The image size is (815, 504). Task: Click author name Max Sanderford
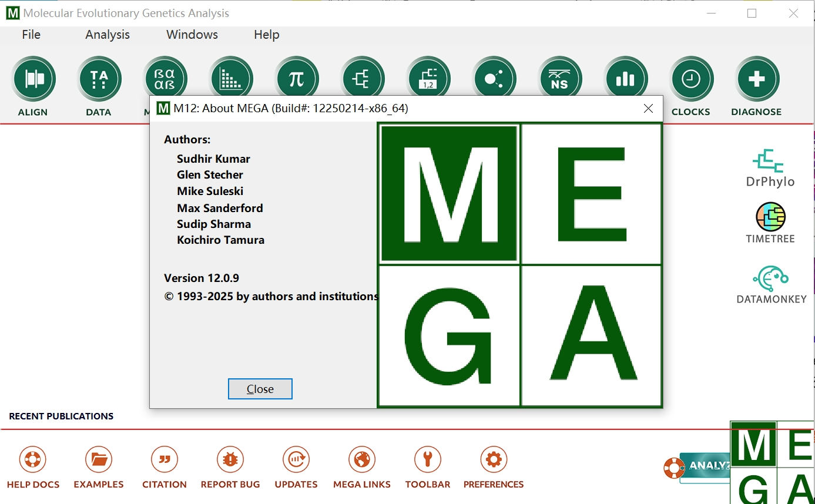(220, 208)
